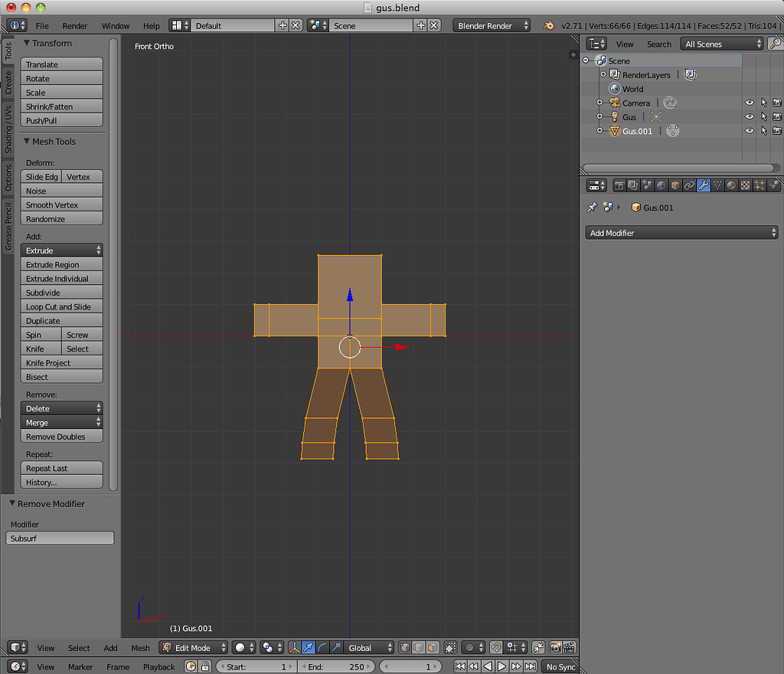Click the Loop Cut and Slide button
The width and height of the screenshot is (784, 674).
[61, 306]
